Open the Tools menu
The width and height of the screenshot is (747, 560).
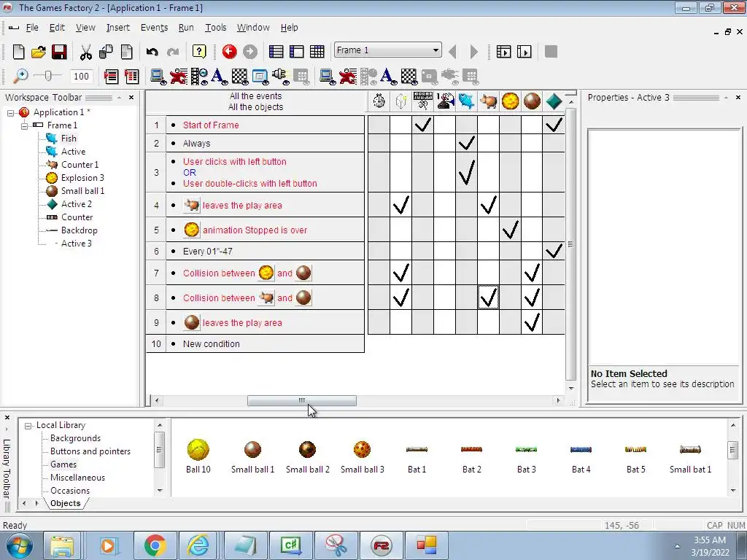point(216,28)
